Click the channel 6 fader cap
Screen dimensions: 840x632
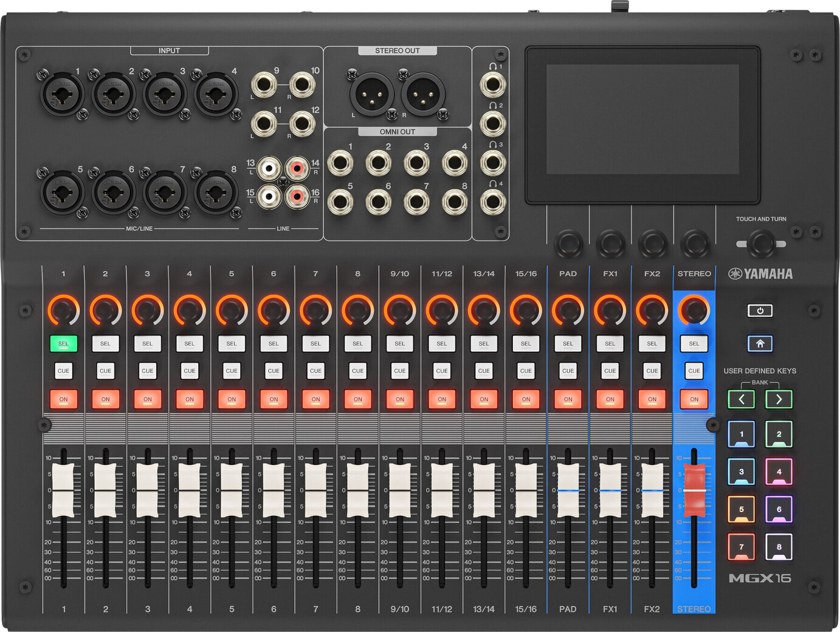(274, 490)
